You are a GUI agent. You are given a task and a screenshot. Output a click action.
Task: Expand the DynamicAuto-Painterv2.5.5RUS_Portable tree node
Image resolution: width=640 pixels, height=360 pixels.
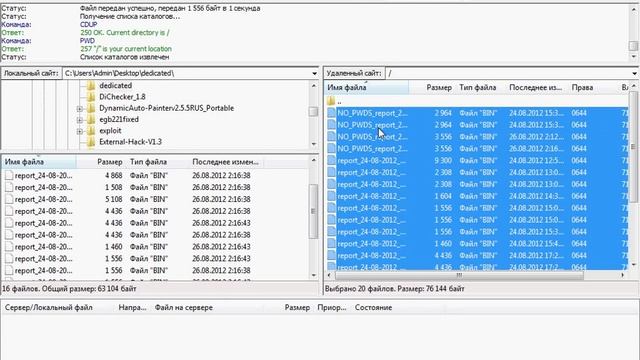[80, 109]
